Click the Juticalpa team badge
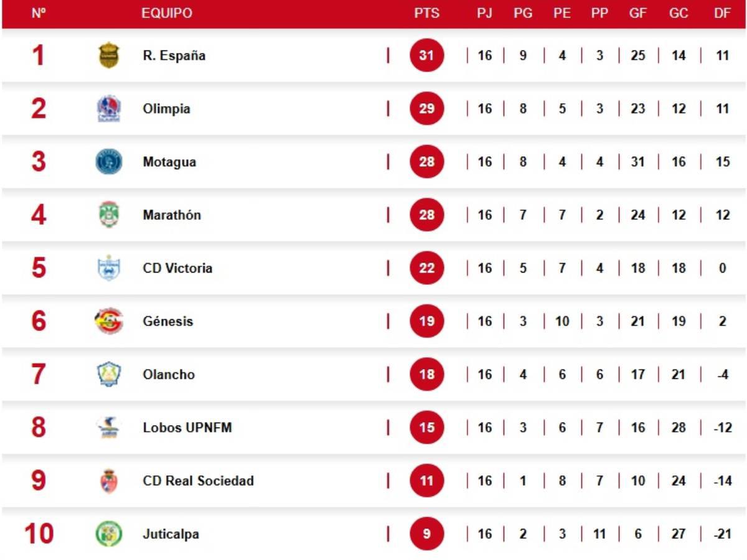 [x=109, y=534]
